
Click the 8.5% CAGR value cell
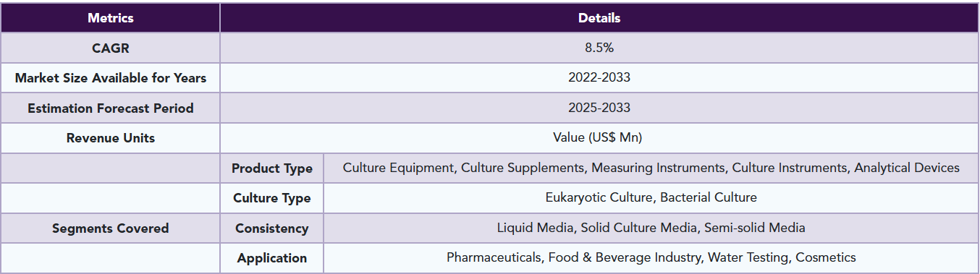[599, 48]
